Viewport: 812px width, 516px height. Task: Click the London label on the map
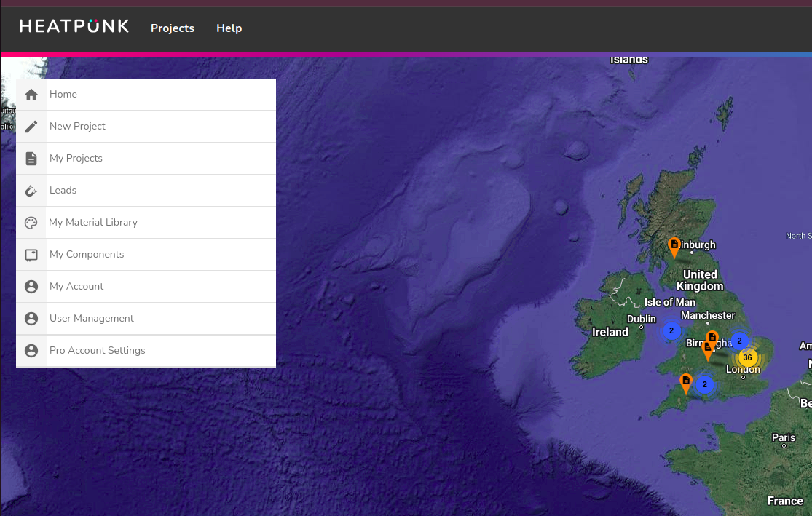tap(743, 370)
